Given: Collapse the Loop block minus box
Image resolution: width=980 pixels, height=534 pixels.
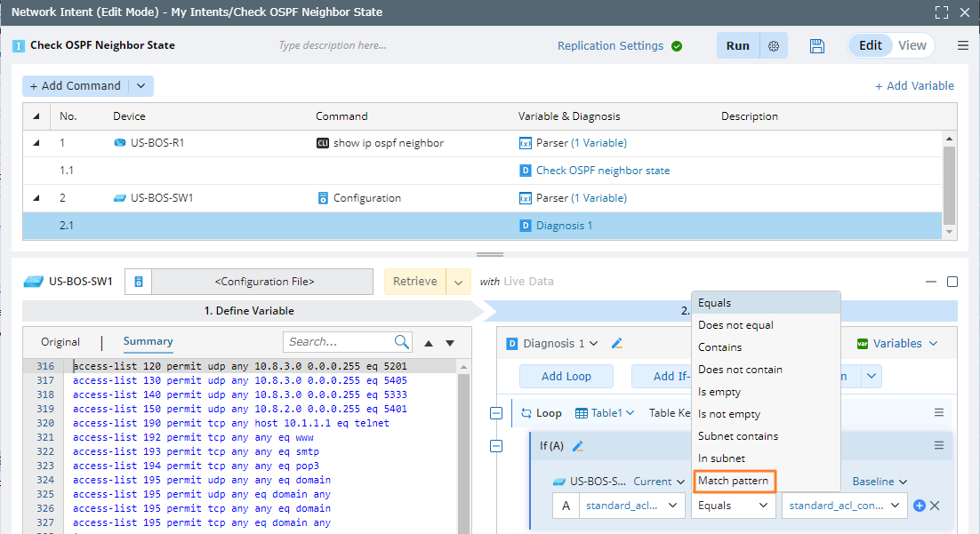Looking at the screenshot, I should (x=497, y=413).
